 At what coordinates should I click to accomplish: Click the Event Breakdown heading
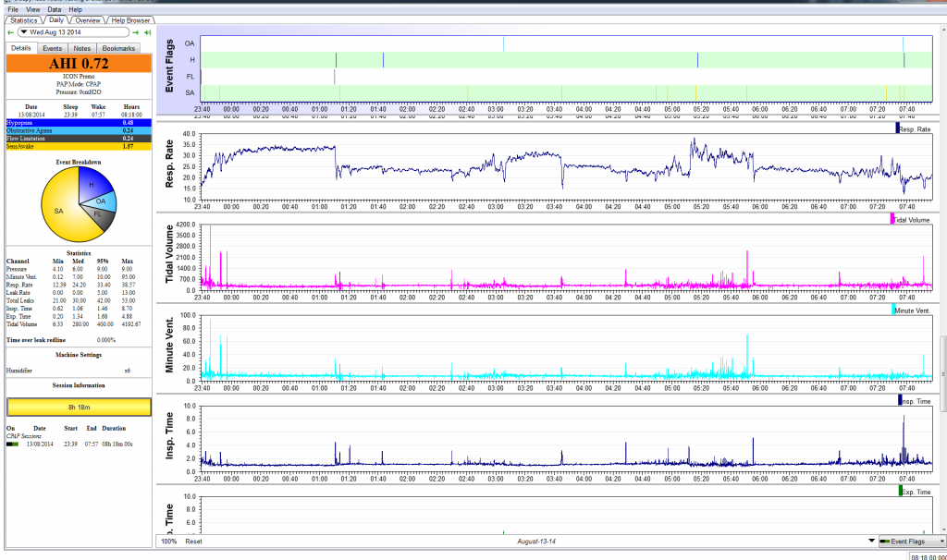point(79,163)
